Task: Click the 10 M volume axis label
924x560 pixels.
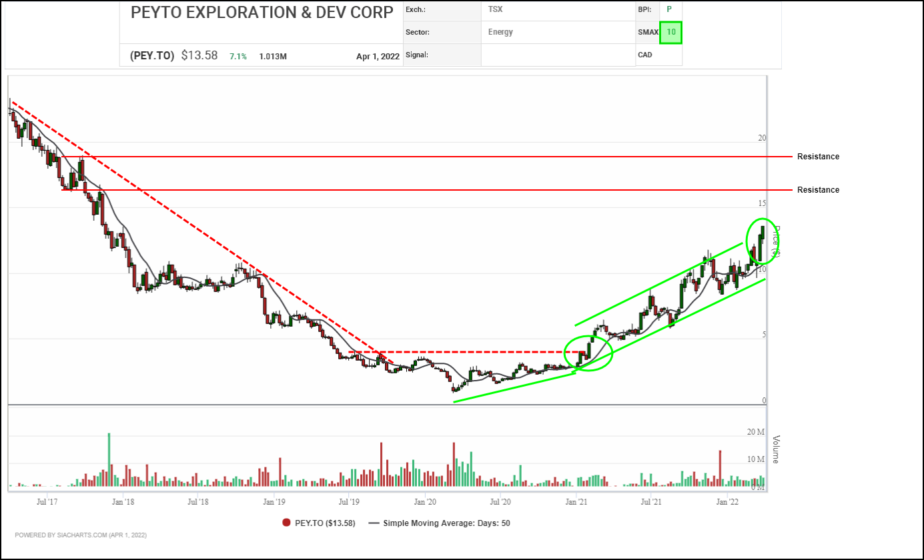Action: pos(756,460)
